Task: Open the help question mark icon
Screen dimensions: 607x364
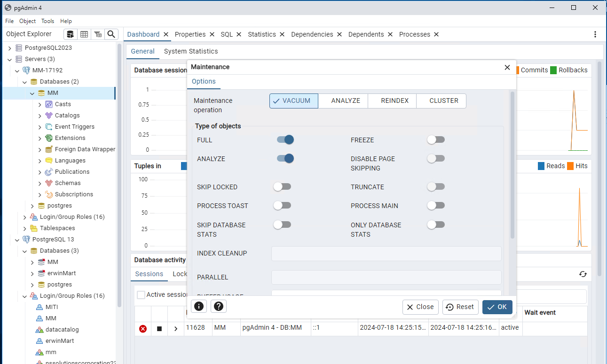Action: pyautogui.click(x=219, y=307)
